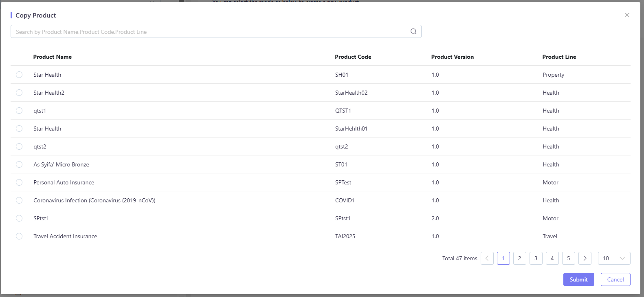Close the Copy Product dialog

click(627, 15)
